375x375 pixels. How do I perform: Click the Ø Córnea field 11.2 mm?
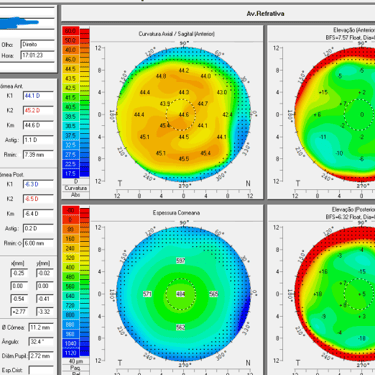click(41, 328)
